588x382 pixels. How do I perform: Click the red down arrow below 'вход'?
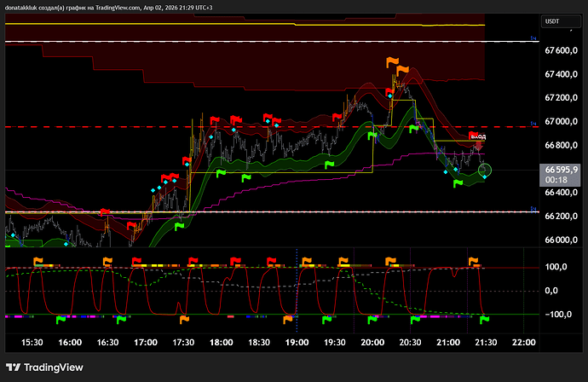(479, 146)
